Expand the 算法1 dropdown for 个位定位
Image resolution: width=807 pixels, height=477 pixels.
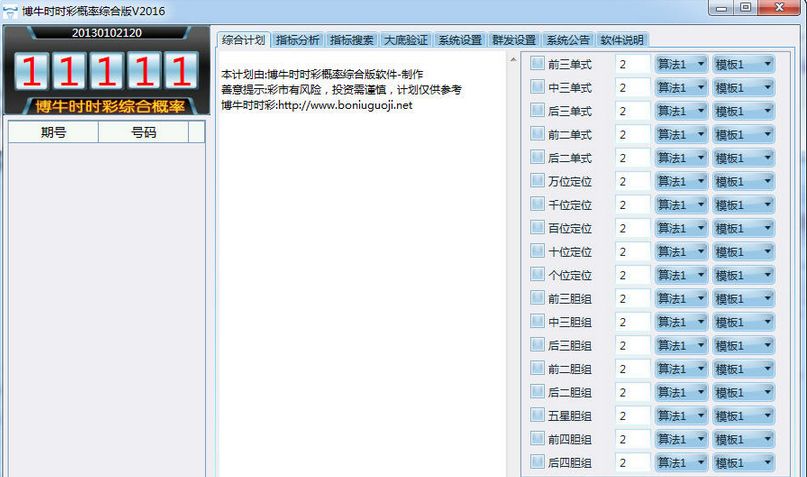tap(681, 275)
